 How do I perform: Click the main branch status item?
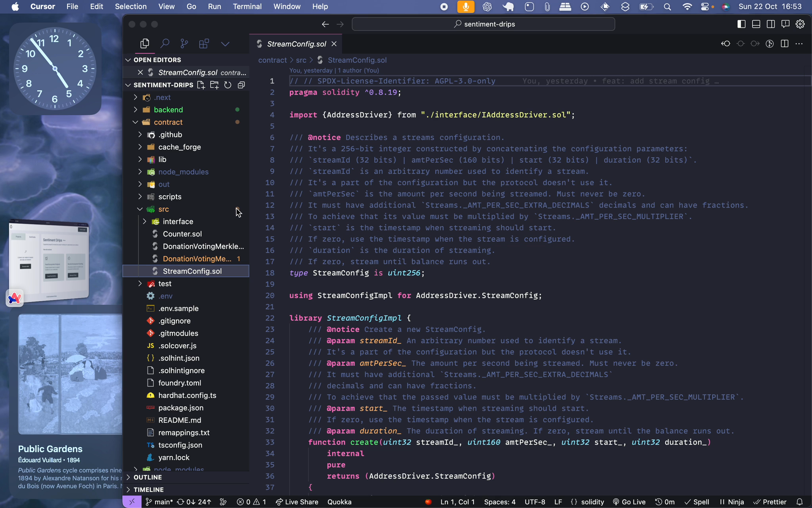pyautogui.click(x=159, y=502)
